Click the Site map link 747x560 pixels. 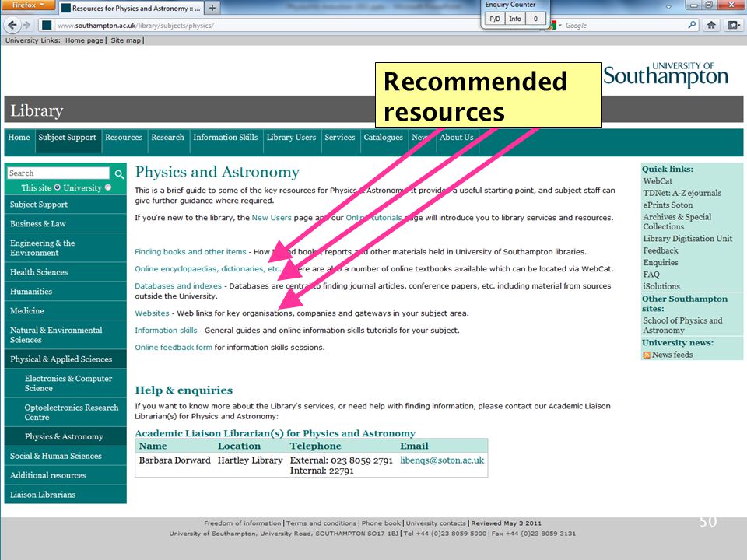[126, 40]
